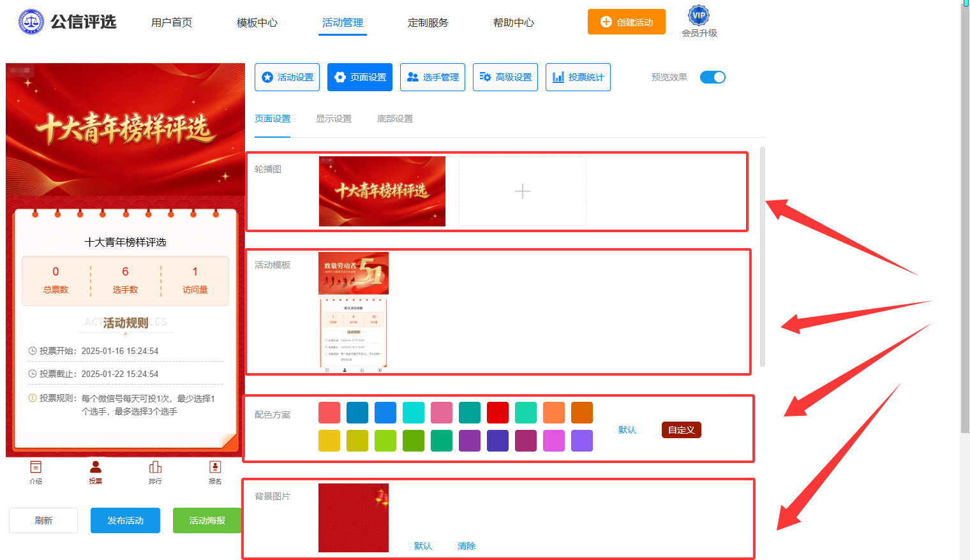
Task: Pick the pure red swatch in the top row
Action: pyautogui.click(x=498, y=413)
